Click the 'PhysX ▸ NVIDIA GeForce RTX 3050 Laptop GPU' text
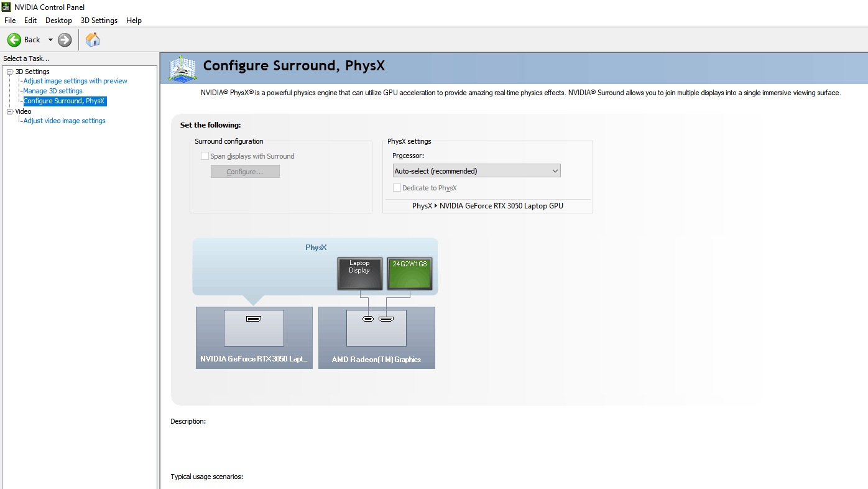This screenshot has height=489, width=868. click(x=487, y=205)
